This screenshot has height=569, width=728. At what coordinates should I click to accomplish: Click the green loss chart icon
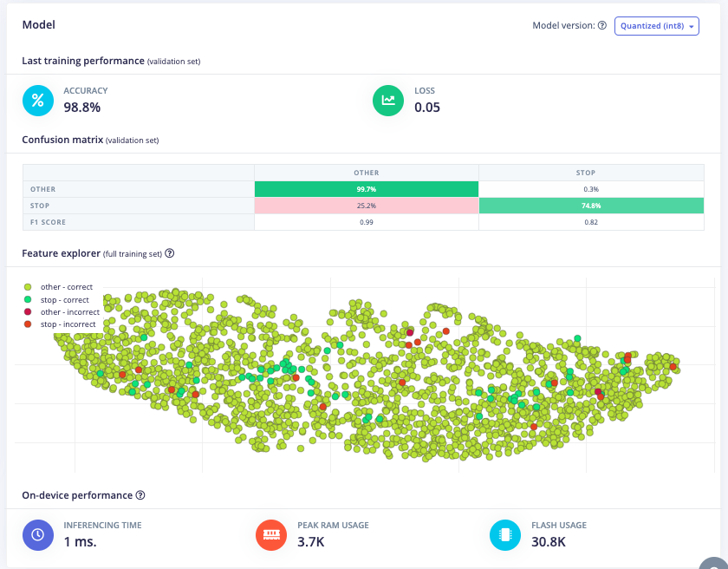388,101
